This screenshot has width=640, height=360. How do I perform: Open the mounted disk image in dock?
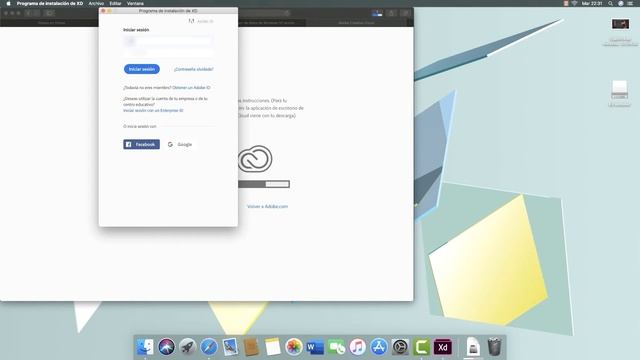(473, 347)
